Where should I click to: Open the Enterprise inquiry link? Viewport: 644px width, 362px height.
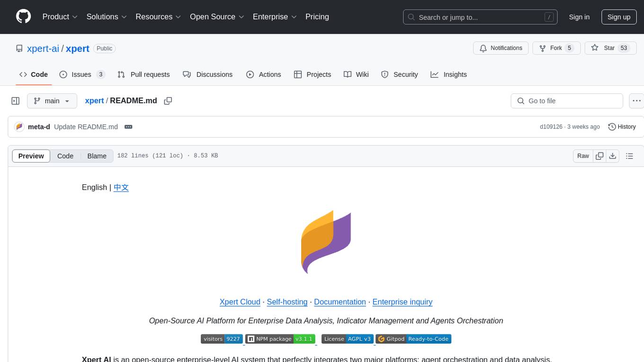pos(402,302)
